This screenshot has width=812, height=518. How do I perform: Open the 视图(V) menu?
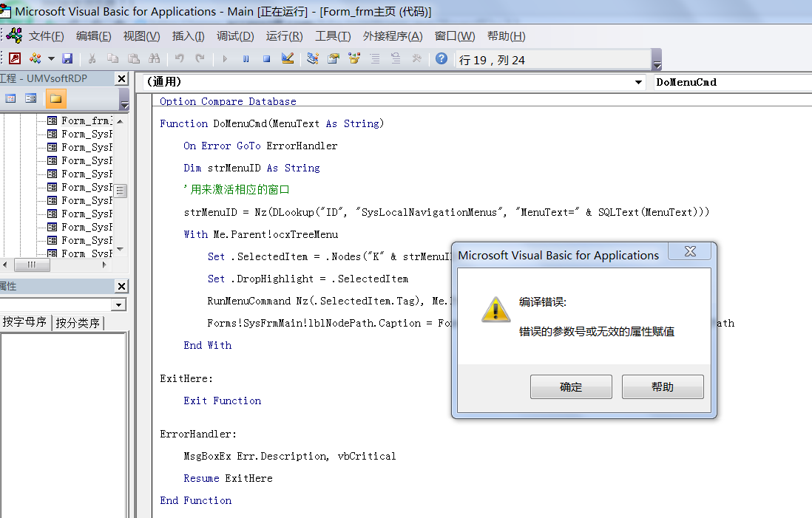(x=141, y=35)
